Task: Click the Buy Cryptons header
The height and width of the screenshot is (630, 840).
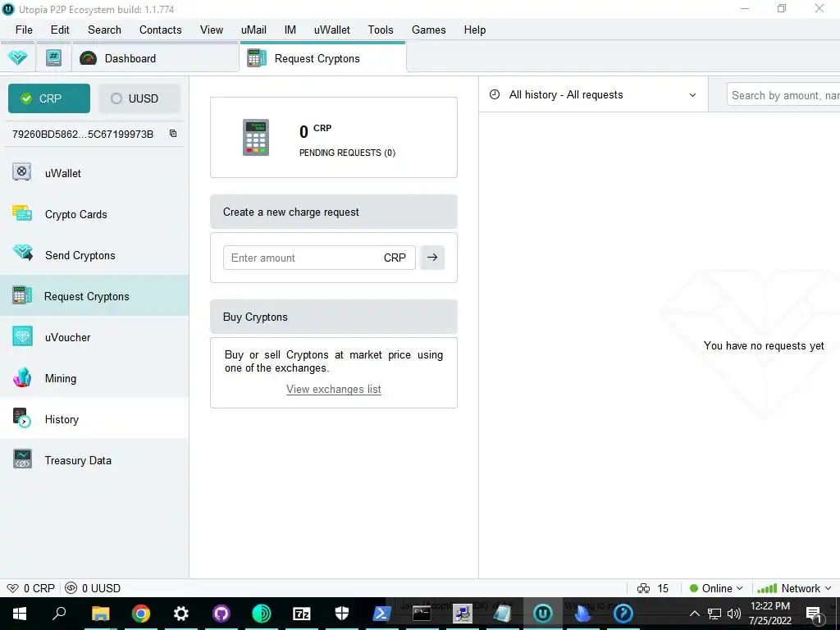Action: pyautogui.click(x=334, y=317)
